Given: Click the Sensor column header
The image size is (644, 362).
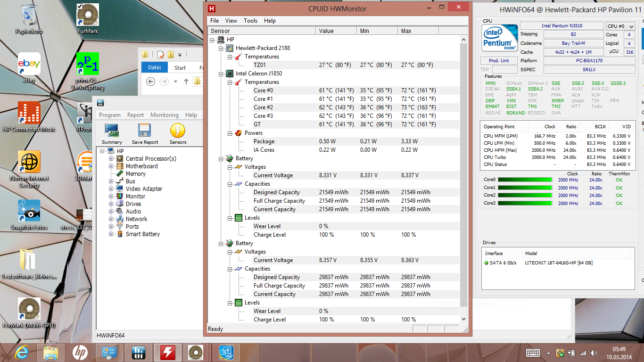Looking at the screenshot, I should pos(262,31).
